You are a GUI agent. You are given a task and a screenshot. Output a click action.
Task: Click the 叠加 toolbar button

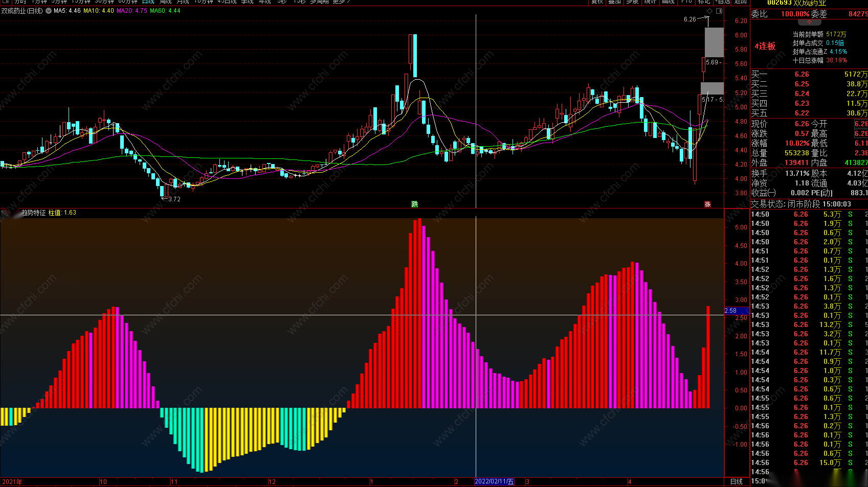(x=615, y=2)
